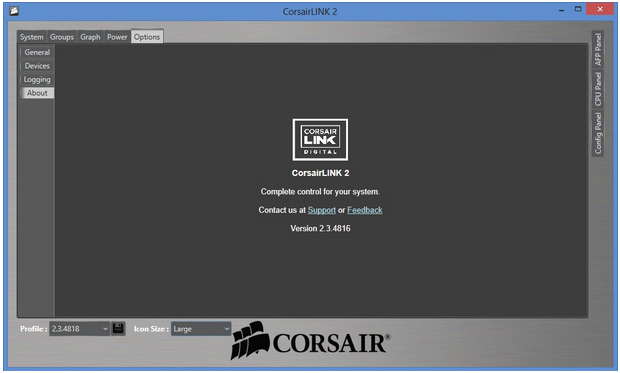Viewport: 620px width, 373px height.
Task: Save profile with floppy disk icon
Action: click(118, 329)
